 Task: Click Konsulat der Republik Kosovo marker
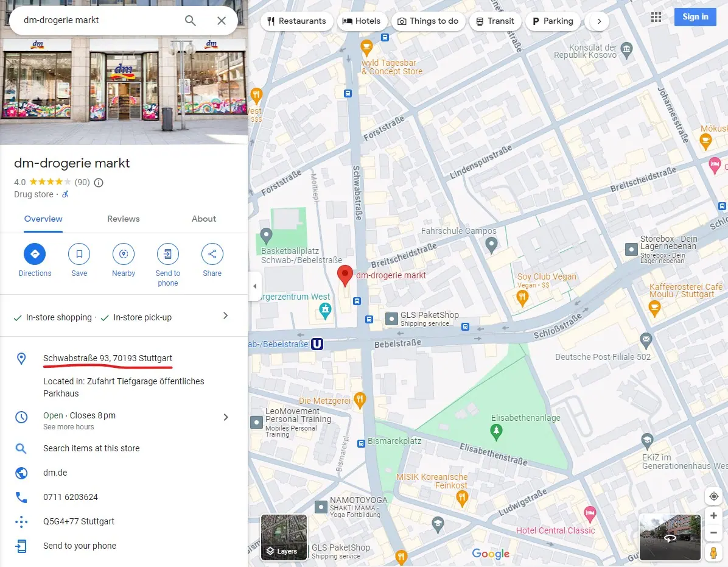(x=627, y=50)
